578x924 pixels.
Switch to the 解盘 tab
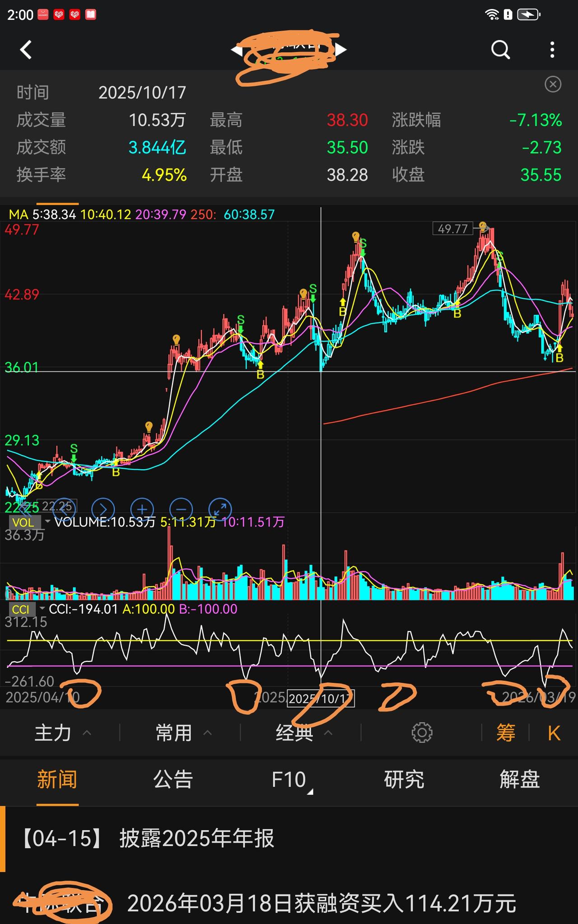click(x=520, y=779)
